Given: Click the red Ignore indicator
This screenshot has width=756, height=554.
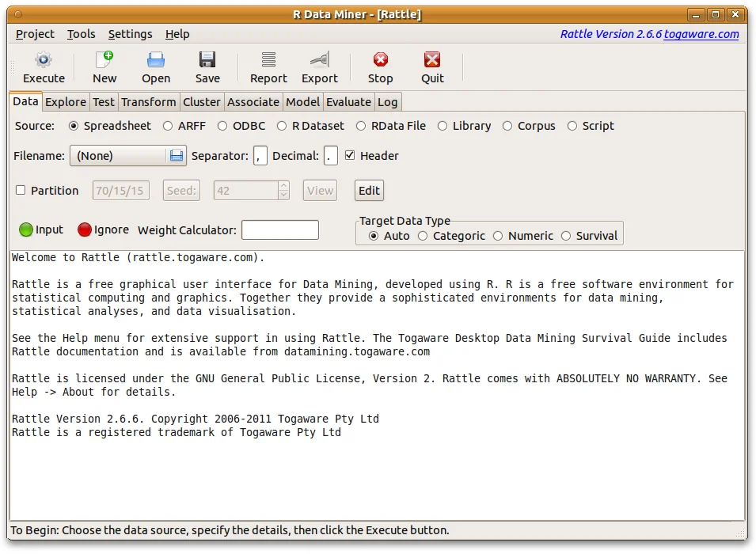Looking at the screenshot, I should coord(85,230).
